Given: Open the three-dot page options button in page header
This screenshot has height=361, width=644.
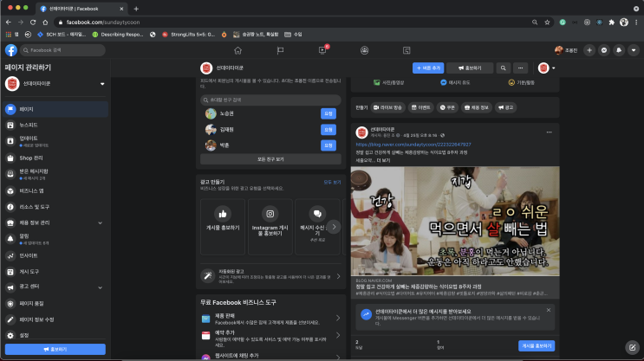Looking at the screenshot, I should coord(520,68).
